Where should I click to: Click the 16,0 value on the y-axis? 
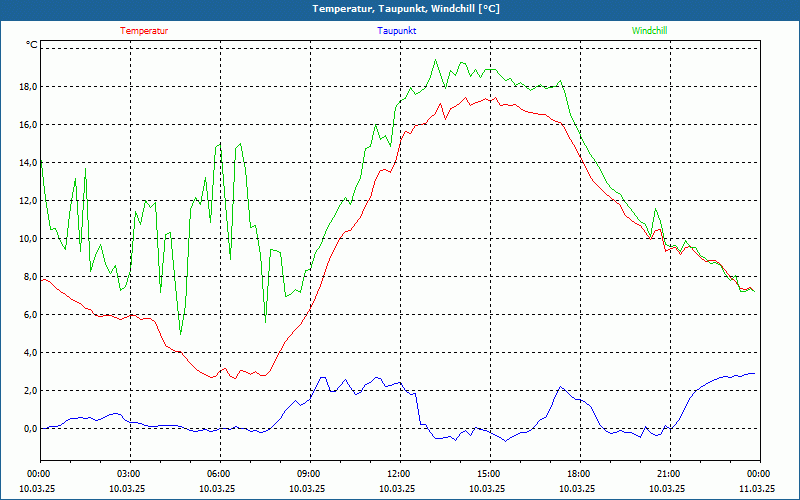[27, 125]
